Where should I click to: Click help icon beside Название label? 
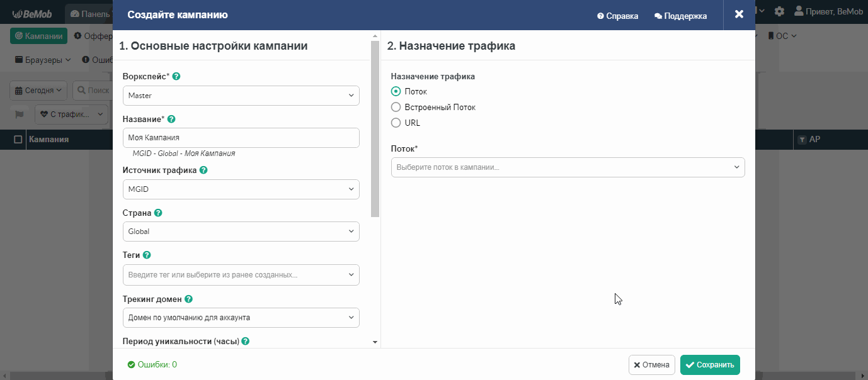coord(171,119)
